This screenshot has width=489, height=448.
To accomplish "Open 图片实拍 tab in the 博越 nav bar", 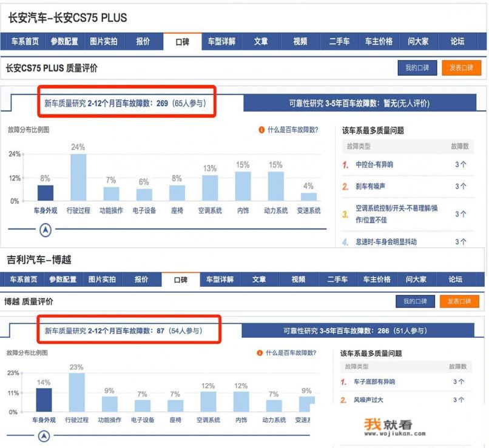I will [x=102, y=279].
